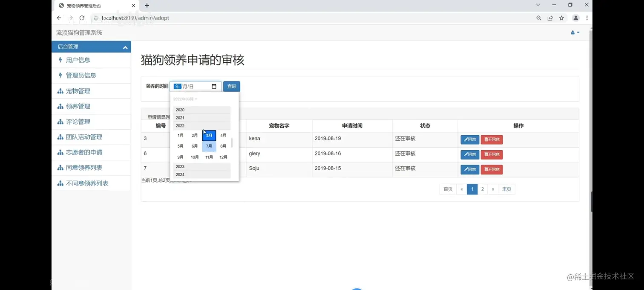Expand the 2023 year row in date picker
Image resolution: width=644 pixels, height=290 pixels.
click(202, 167)
